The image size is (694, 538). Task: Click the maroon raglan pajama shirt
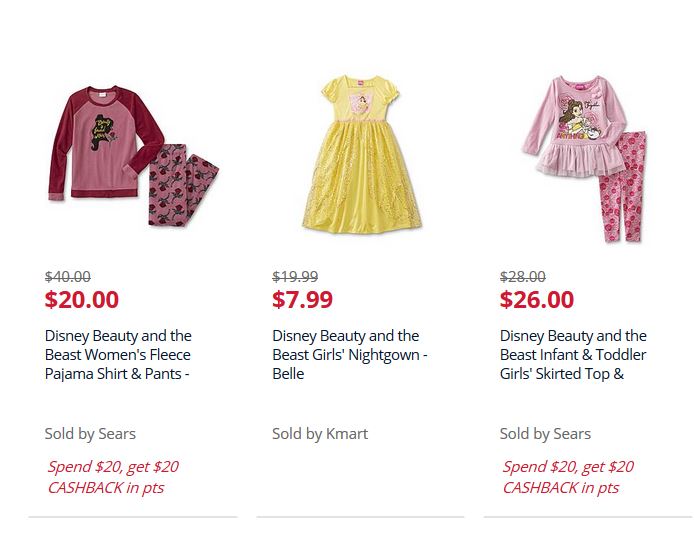click(x=106, y=142)
